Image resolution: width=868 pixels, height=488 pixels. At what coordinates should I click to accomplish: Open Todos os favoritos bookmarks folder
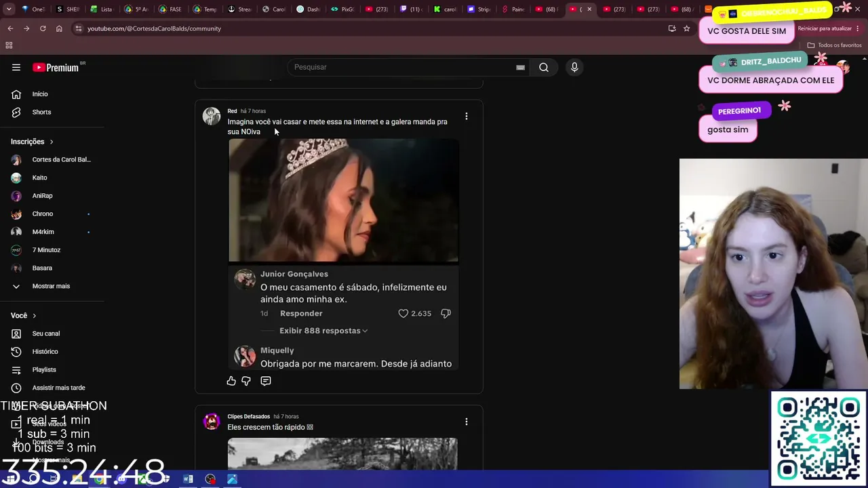click(x=834, y=45)
